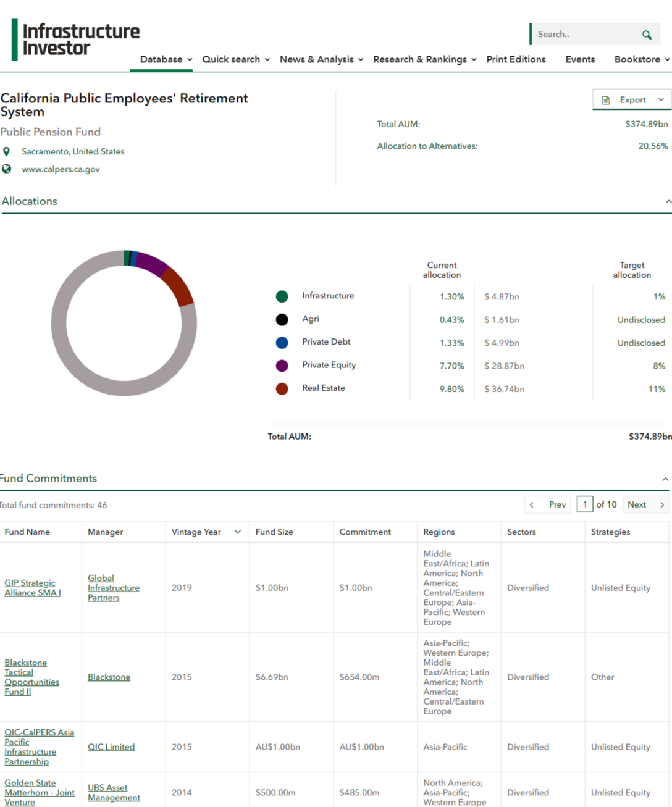Open the Export options dropdown chevron
This screenshot has height=807, width=672.
click(660, 99)
